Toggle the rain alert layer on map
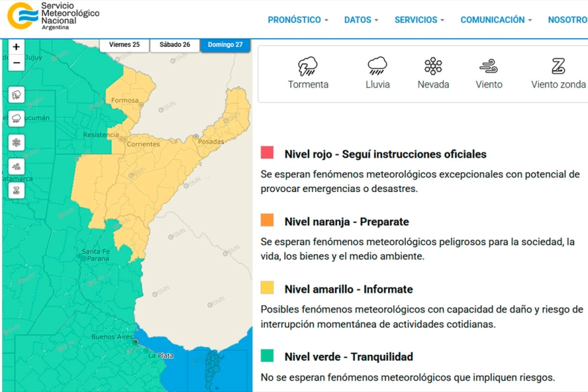This screenshot has height=392, width=588. coord(16,118)
